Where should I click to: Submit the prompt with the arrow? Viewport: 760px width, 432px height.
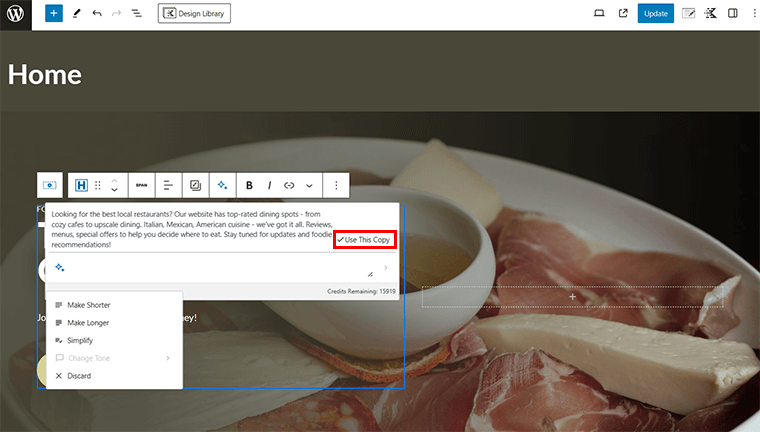coord(386,268)
